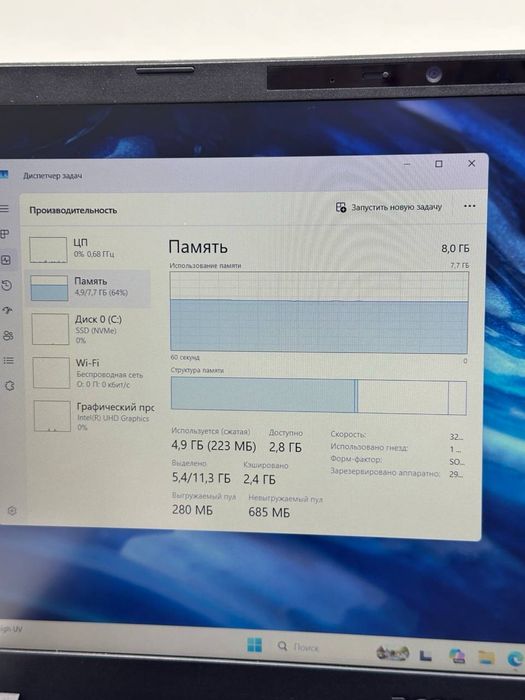Click the Диспетчер задач window title
525x700 pixels.
[53, 176]
